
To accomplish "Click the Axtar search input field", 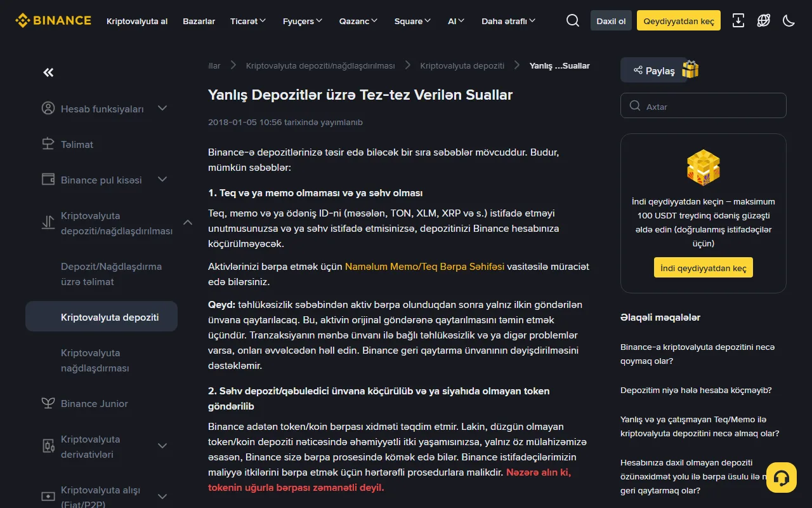I will (x=704, y=106).
